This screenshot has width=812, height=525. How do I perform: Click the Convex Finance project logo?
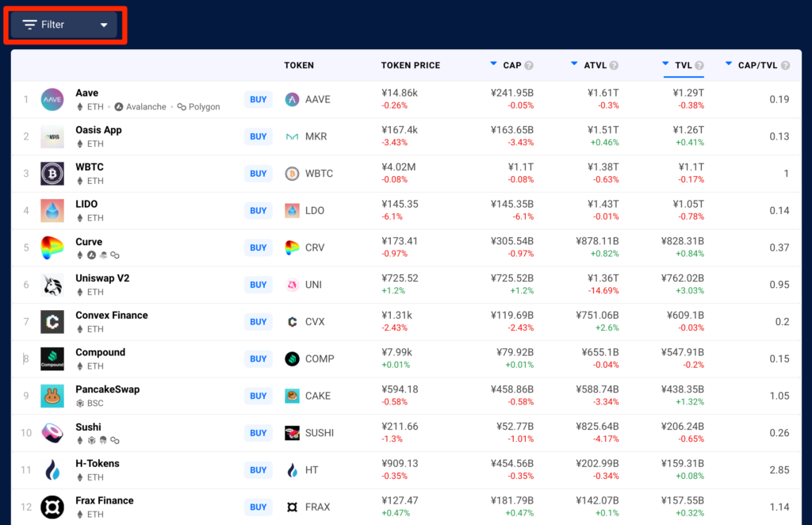(52, 321)
